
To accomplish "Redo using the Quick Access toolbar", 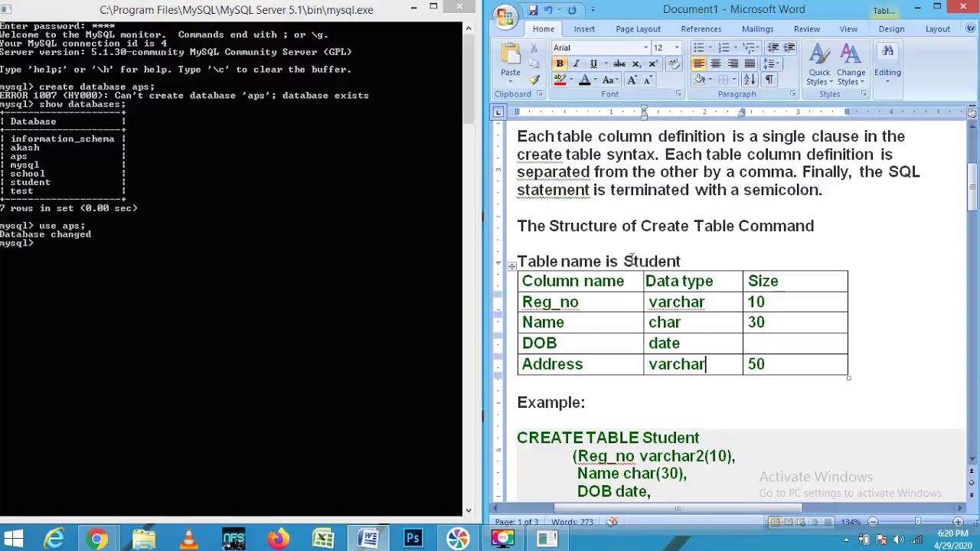I will point(572,10).
